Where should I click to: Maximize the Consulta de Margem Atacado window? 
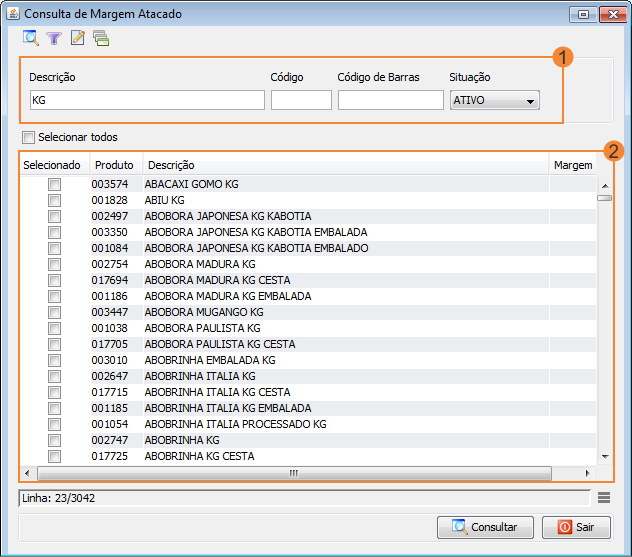click(x=583, y=15)
